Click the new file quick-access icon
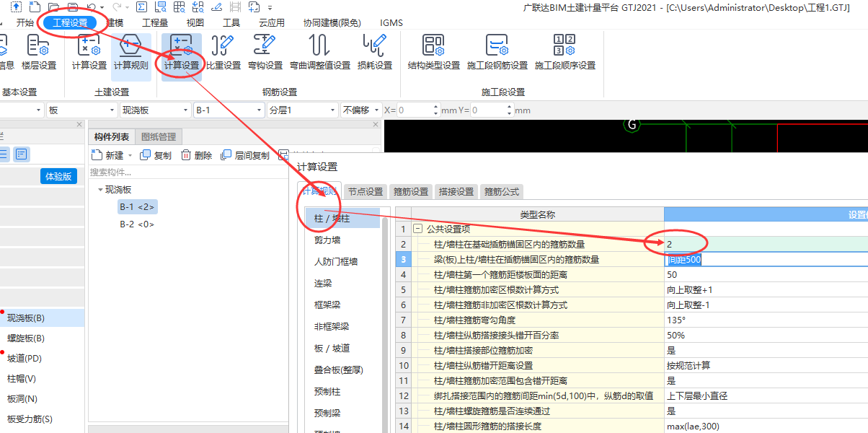The image size is (868, 433). (35, 6)
